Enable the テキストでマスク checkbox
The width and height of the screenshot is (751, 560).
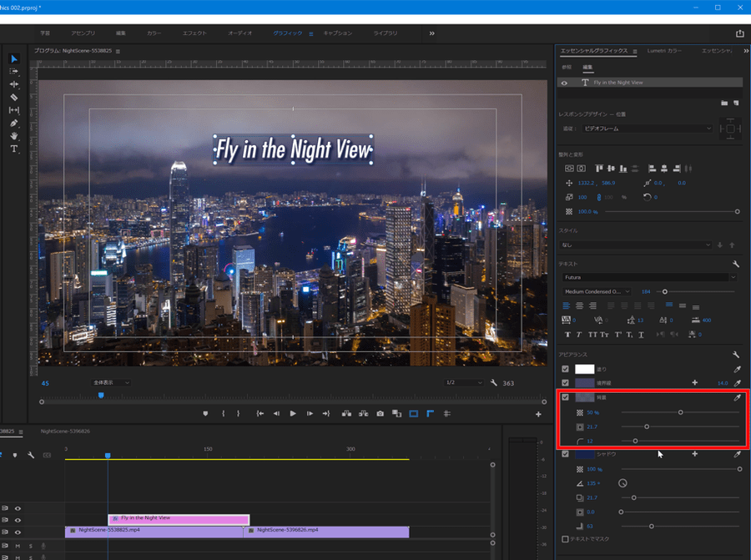[565, 539]
